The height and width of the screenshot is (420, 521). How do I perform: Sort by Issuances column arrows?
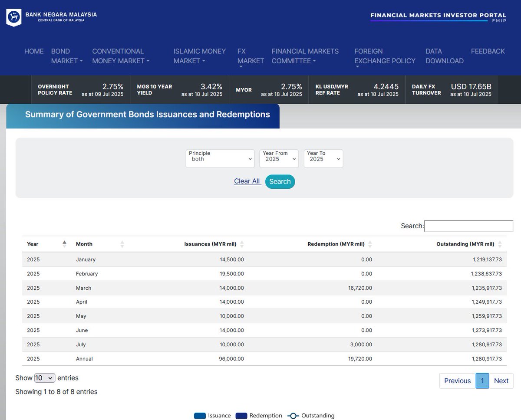[242, 244]
